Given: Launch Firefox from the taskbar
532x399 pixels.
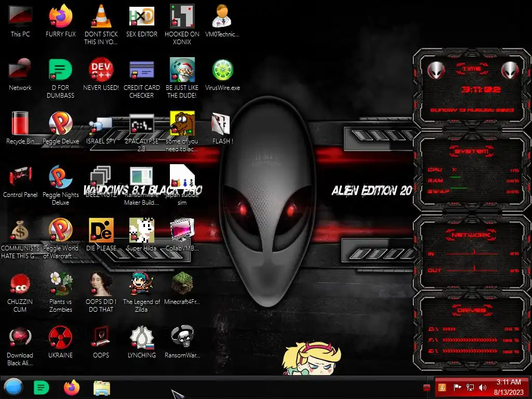Looking at the screenshot, I should 72,388.
